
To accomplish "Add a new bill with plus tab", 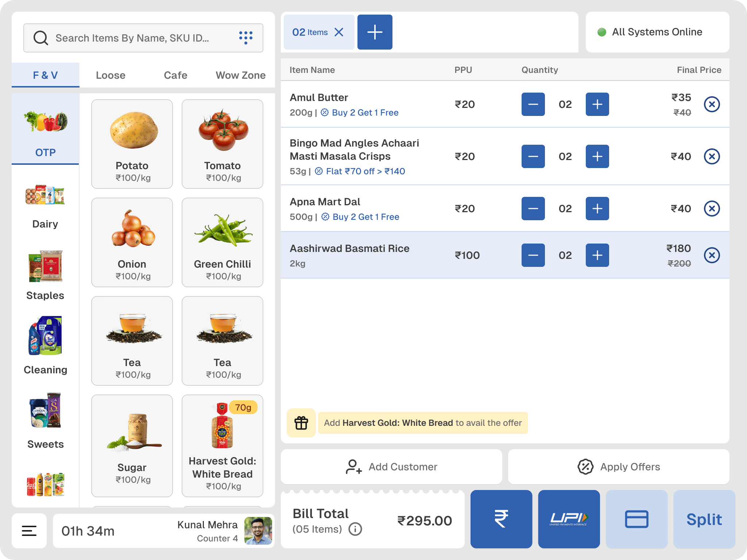I will 375,32.
